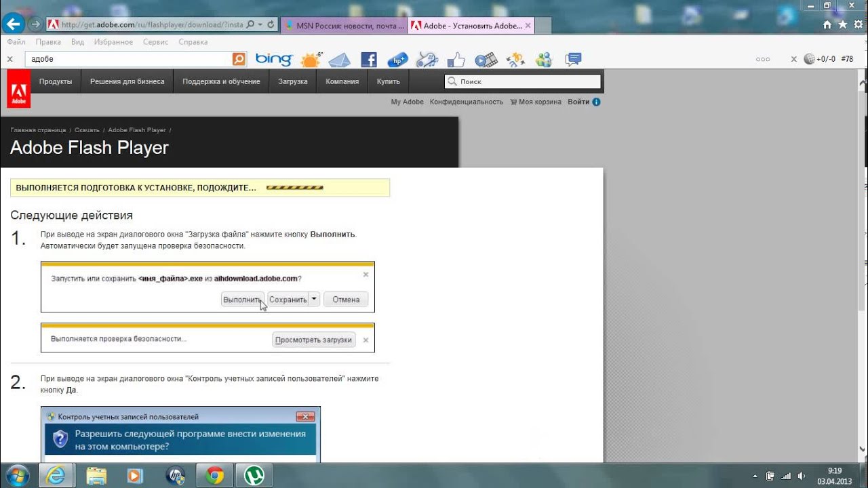
Task: Go back with the browser Back arrow
Action: coord(14,24)
